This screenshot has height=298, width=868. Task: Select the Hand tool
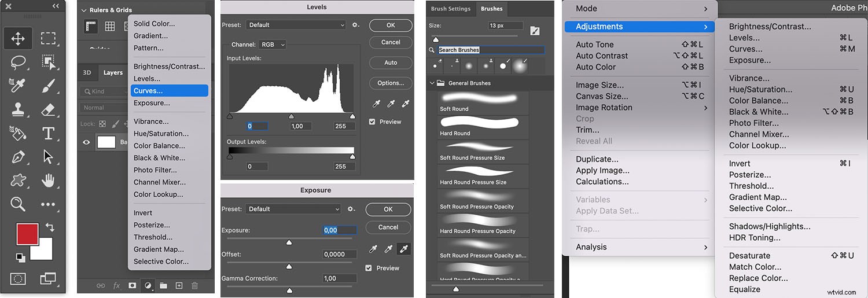click(x=49, y=180)
